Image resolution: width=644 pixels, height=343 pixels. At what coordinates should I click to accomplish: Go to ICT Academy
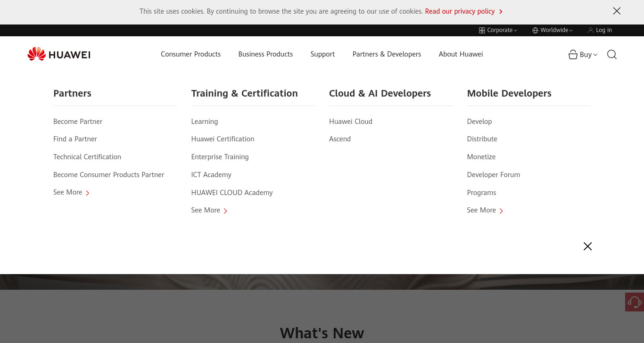pyautogui.click(x=211, y=175)
